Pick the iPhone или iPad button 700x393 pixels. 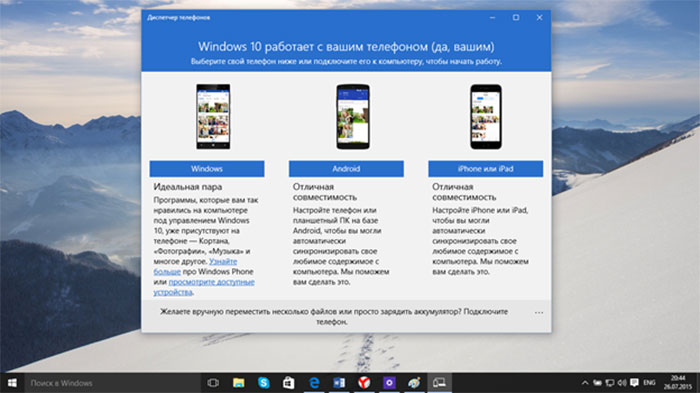[x=485, y=169]
